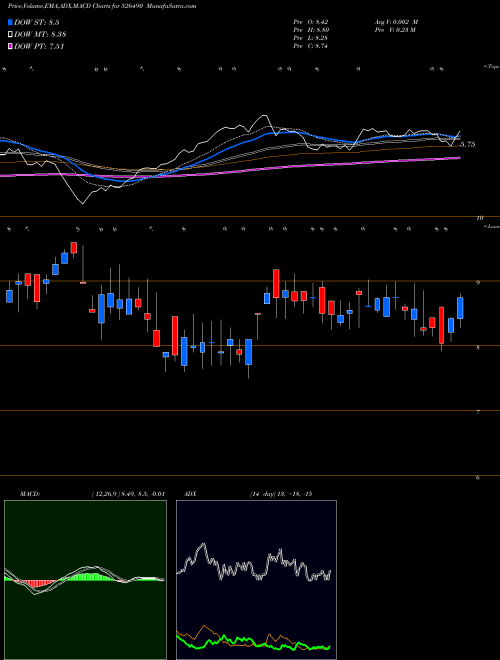Click the 'Pre H: 8.89' value
The height and width of the screenshot is (660, 500).
click(x=311, y=30)
